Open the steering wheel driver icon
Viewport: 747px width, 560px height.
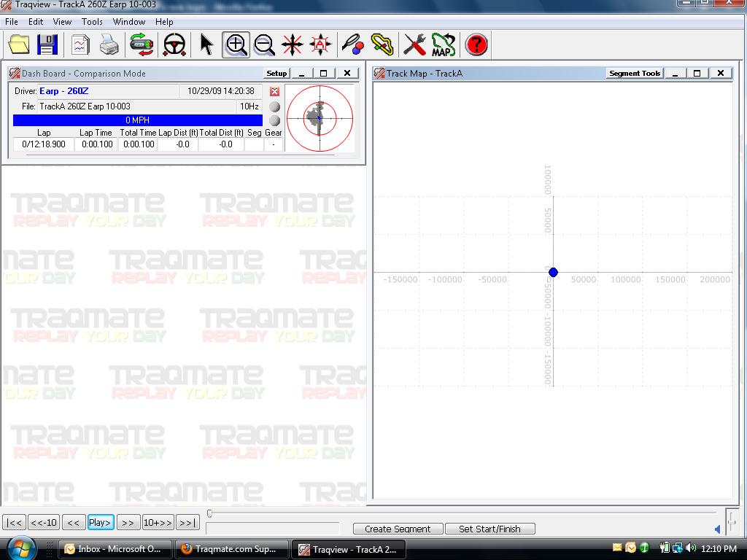[174, 44]
